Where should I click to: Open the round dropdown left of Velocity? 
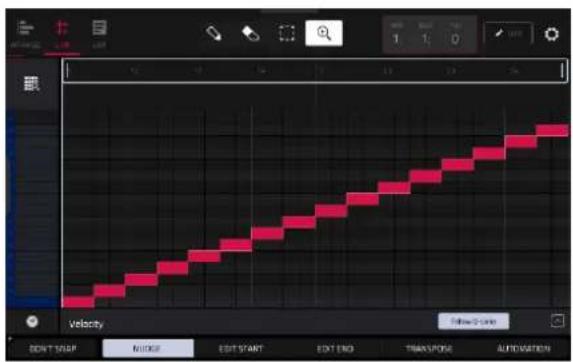[32, 321]
